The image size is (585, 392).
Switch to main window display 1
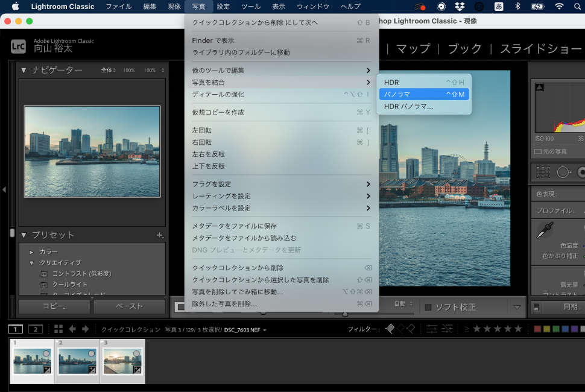coord(15,329)
